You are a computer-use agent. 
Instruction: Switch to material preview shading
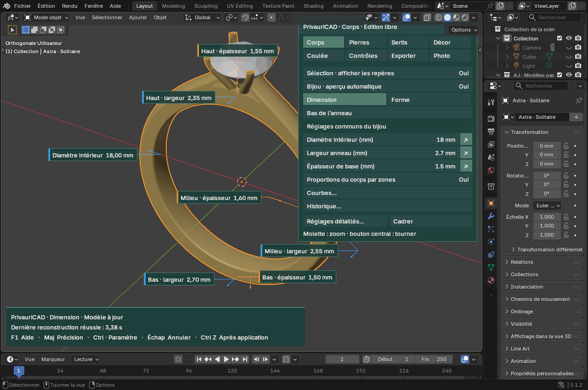click(456, 17)
